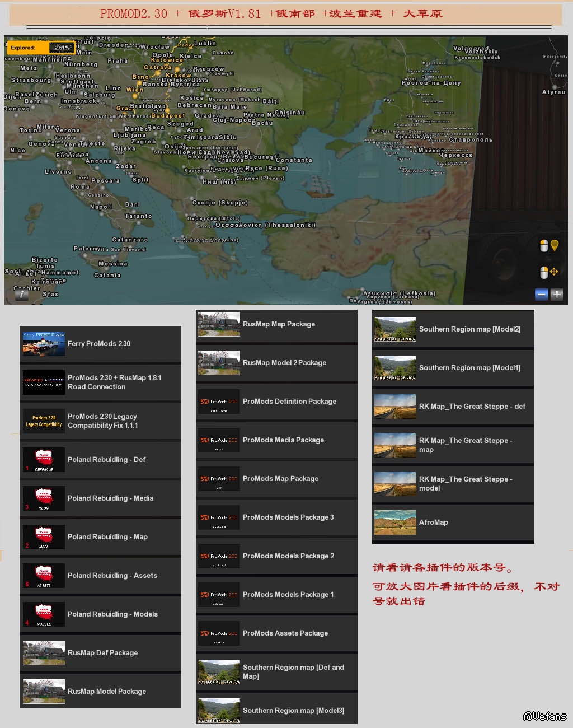Select the Ferry ProMods 2.30 mod entry
The width and height of the screenshot is (573, 728).
pyautogui.click(x=100, y=344)
